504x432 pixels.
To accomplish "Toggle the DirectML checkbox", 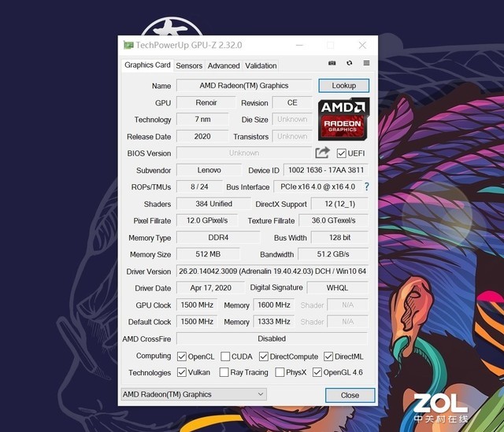I will tap(328, 356).
